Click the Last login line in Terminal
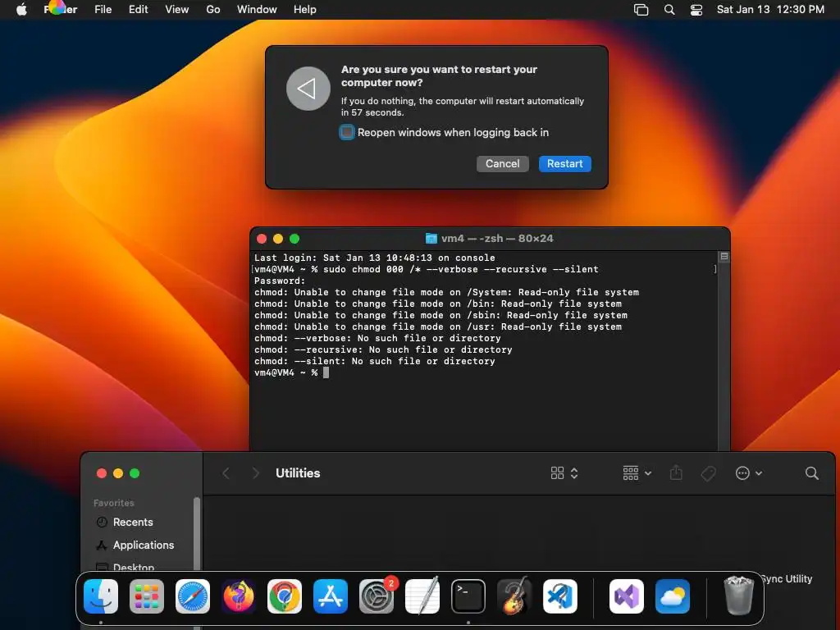The height and width of the screenshot is (630, 840). [374, 258]
